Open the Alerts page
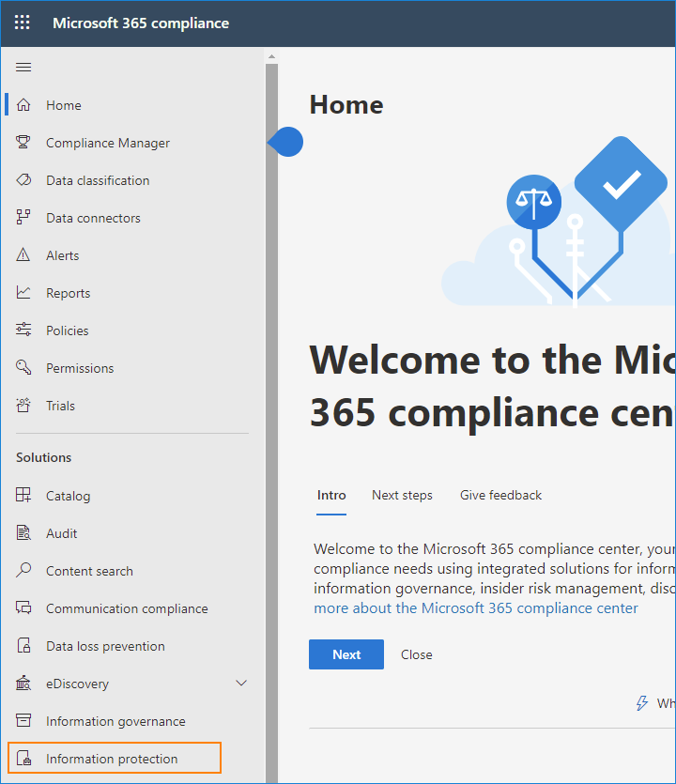Screen dimensions: 676x784 (63, 255)
